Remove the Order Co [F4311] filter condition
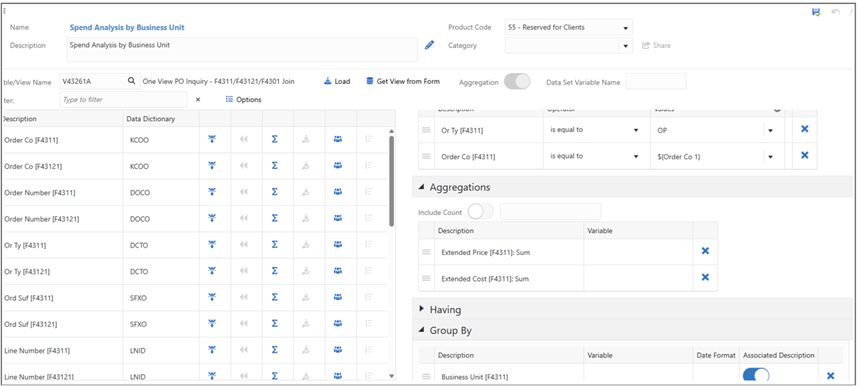This screenshot has width=860, height=386. 805,155
